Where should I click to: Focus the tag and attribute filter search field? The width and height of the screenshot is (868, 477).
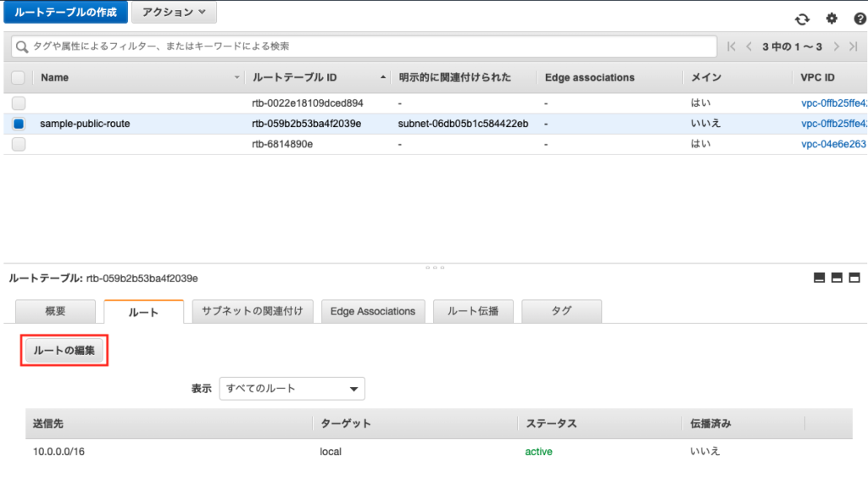coord(364,47)
